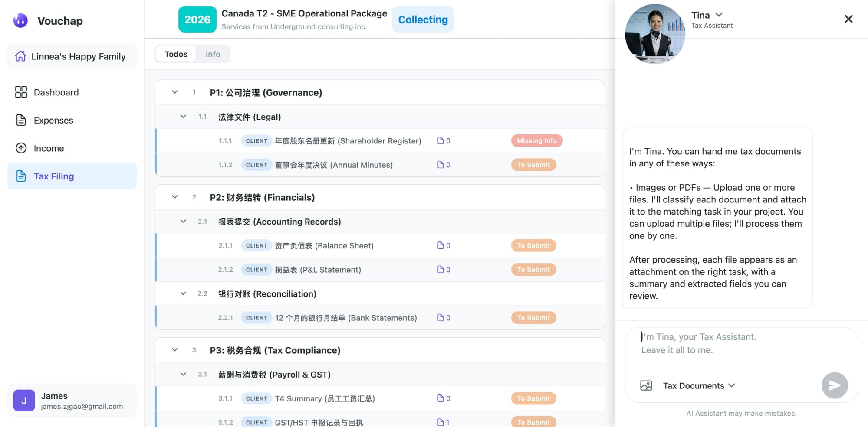
Task: Switch to the Info tab
Action: point(213,54)
